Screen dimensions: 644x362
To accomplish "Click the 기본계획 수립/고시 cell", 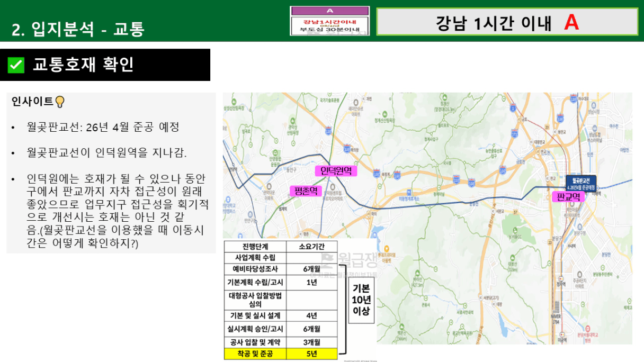I will coord(255,282).
